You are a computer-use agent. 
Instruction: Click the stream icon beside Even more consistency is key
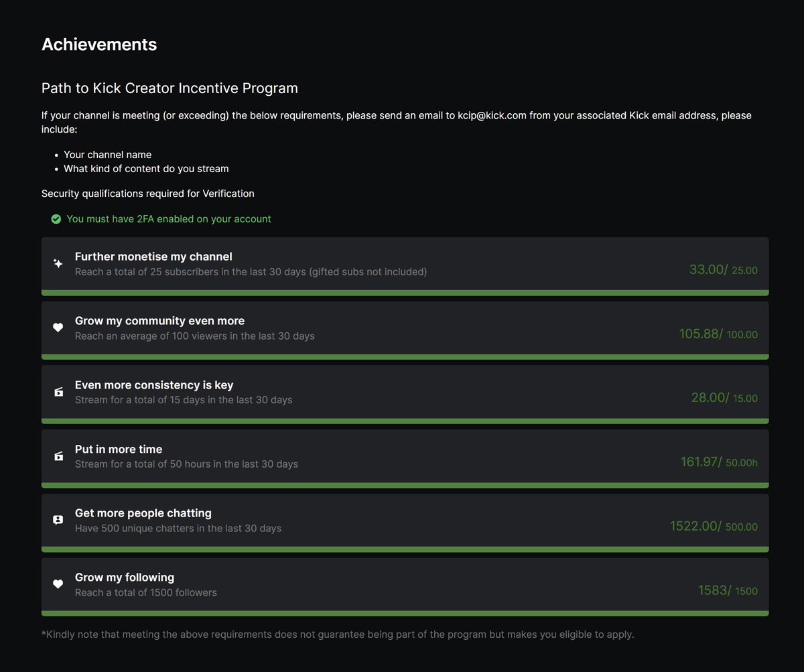[x=58, y=392]
